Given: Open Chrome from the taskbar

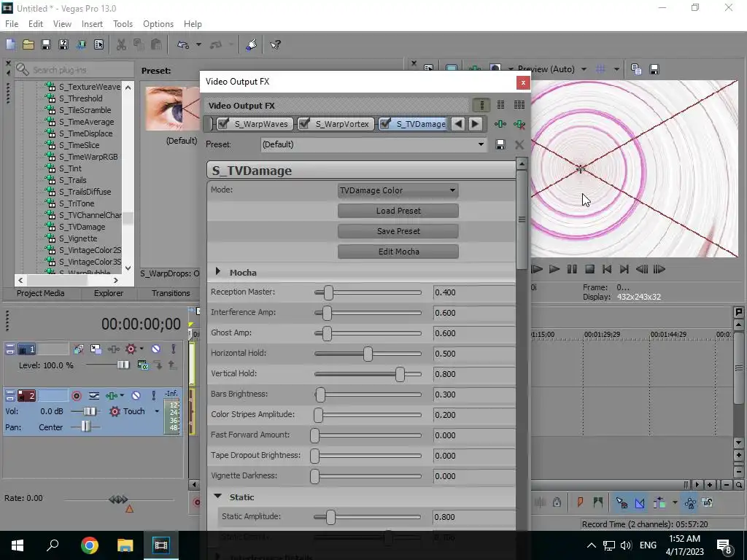Looking at the screenshot, I should click(x=90, y=545).
